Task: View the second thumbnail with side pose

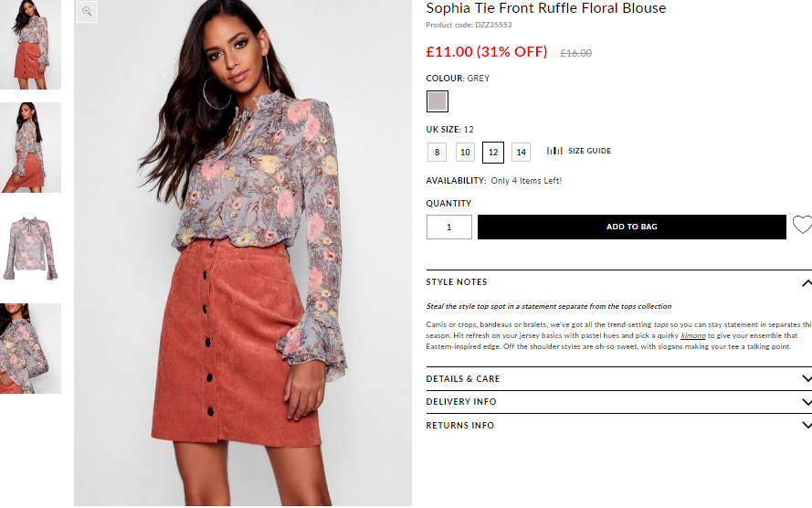Action: 30,148
